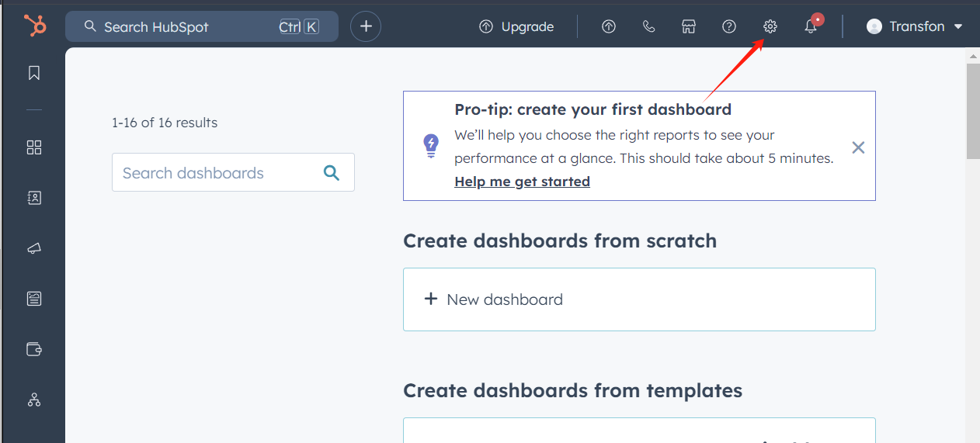Click the Upgrade button
Image resolution: width=980 pixels, height=443 pixels.
pyautogui.click(x=516, y=26)
